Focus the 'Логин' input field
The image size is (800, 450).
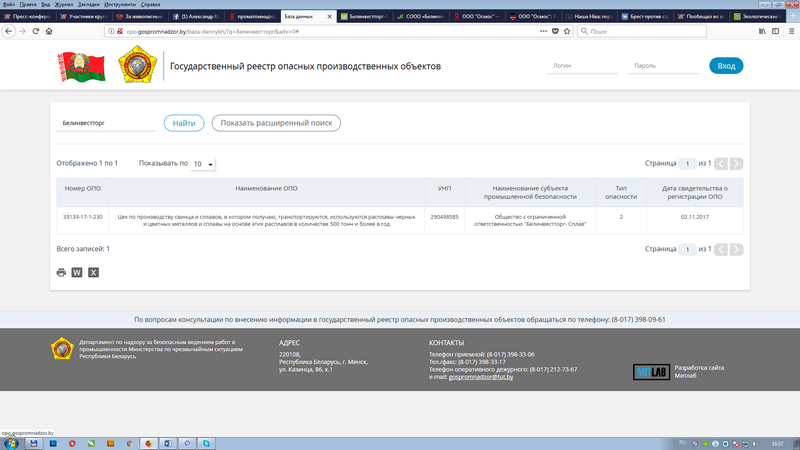tap(582, 66)
